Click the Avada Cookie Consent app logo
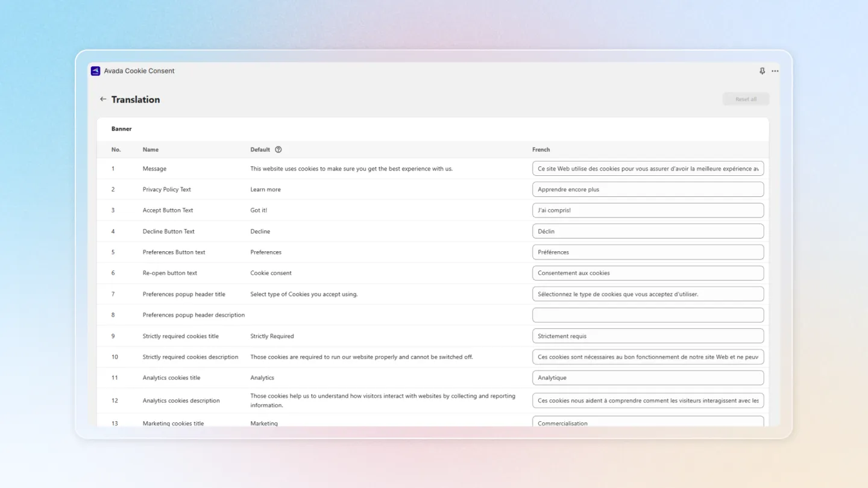 tap(95, 71)
